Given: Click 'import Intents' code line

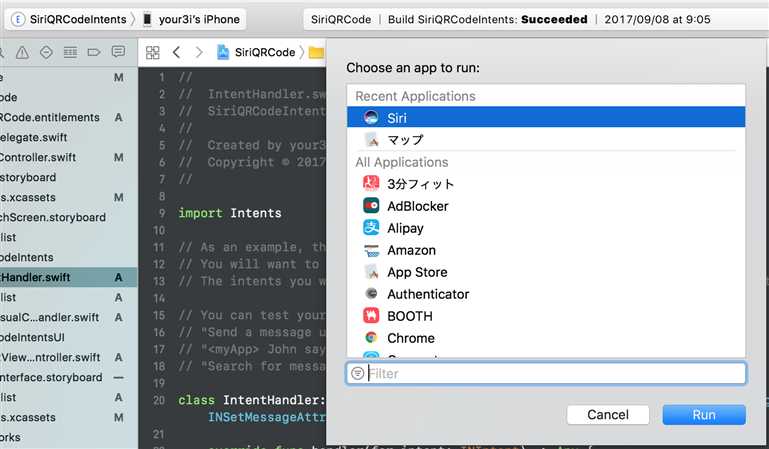Looking at the screenshot, I should click(230, 213).
